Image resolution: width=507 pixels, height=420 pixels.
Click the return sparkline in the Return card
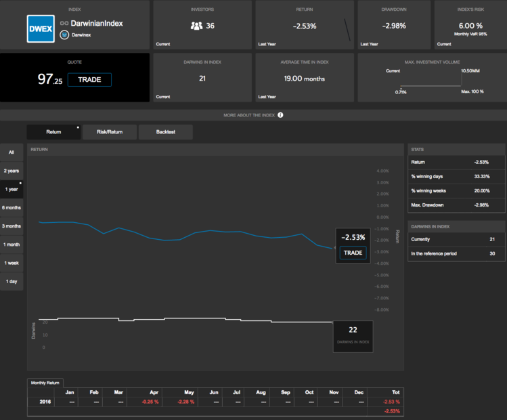pos(348,29)
